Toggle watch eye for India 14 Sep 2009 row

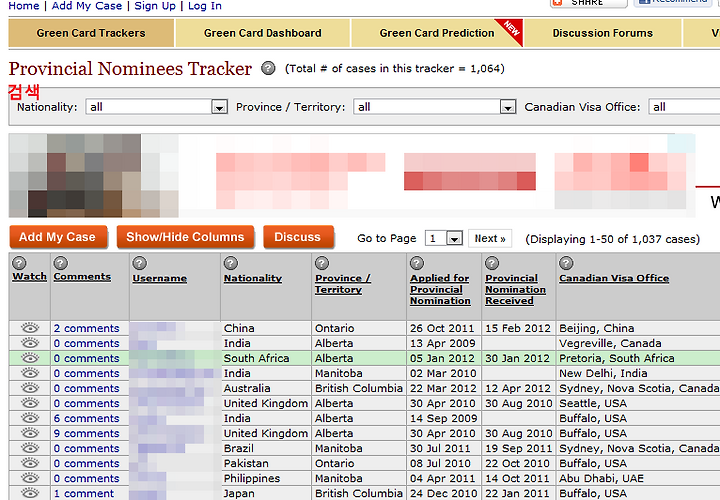pyautogui.click(x=30, y=418)
